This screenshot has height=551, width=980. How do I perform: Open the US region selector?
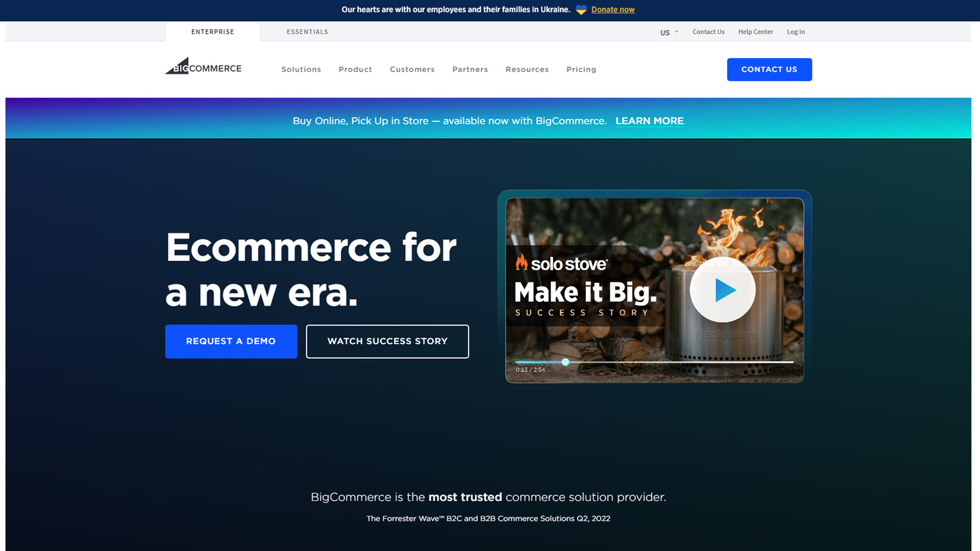669,32
